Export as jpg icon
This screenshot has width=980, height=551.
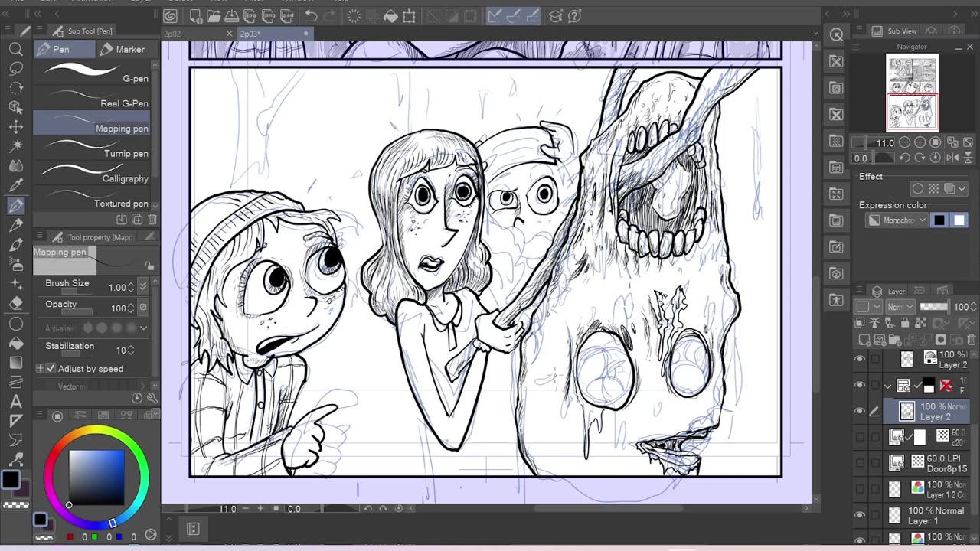pyautogui.click(x=251, y=16)
